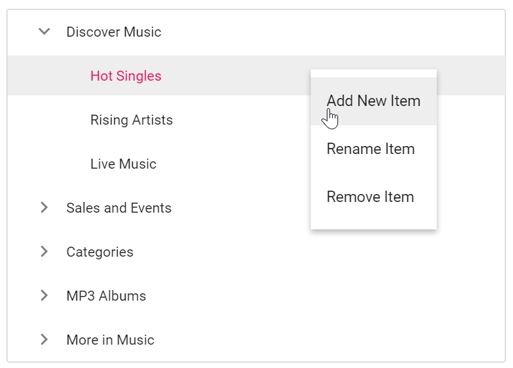Select the Categories tree label

[100, 252]
